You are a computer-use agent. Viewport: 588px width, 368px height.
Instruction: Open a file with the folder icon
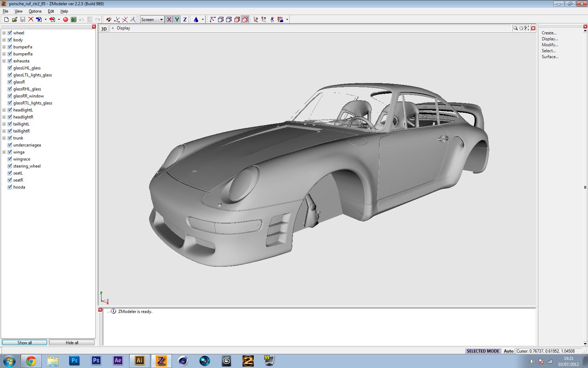click(x=14, y=20)
